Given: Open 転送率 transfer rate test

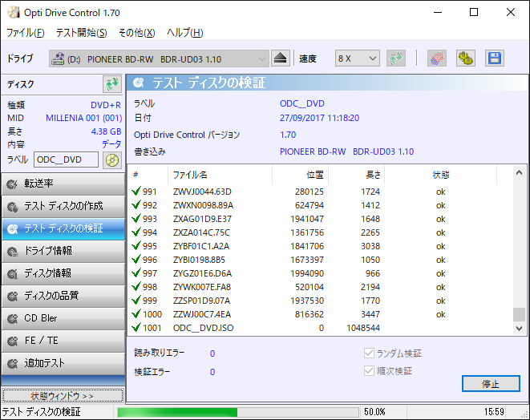Looking at the screenshot, I should [63, 184].
